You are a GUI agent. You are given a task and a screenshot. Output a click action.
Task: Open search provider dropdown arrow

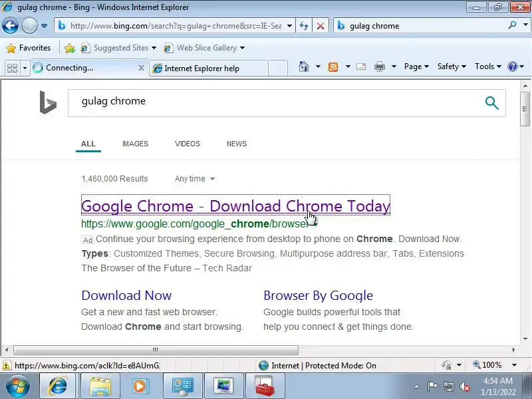(525, 25)
